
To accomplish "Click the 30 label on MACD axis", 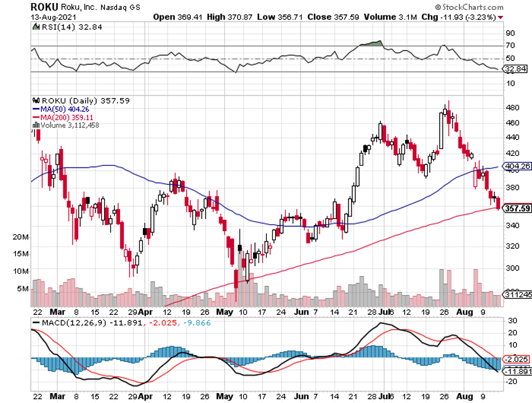I will [x=512, y=320].
